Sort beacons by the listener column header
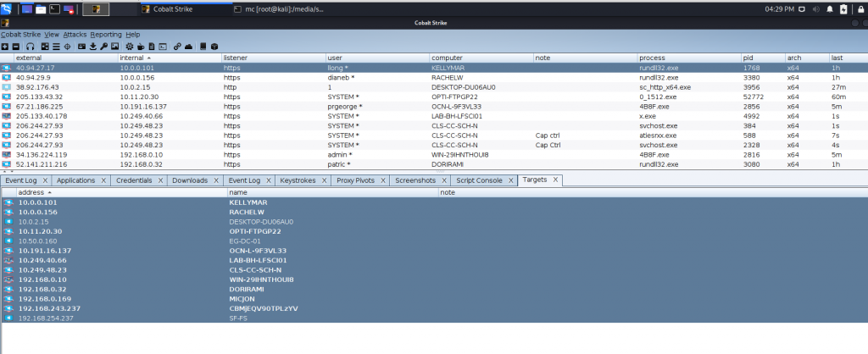 coord(274,58)
